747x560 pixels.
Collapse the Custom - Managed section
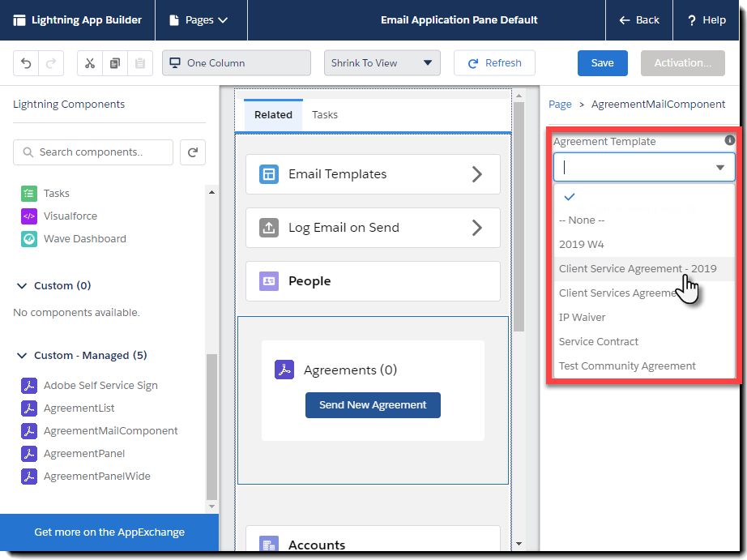pyautogui.click(x=21, y=356)
